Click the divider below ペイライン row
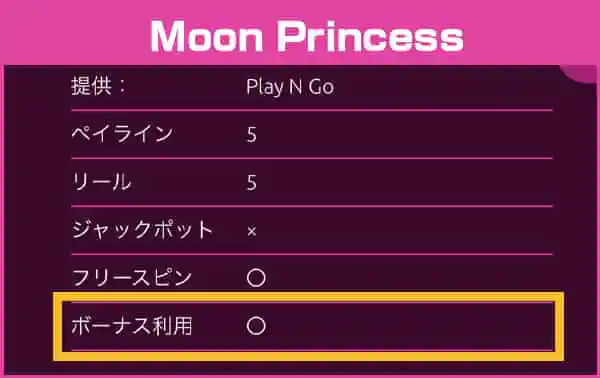Viewport: 600px width, 378px height. [x=312, y=158]
